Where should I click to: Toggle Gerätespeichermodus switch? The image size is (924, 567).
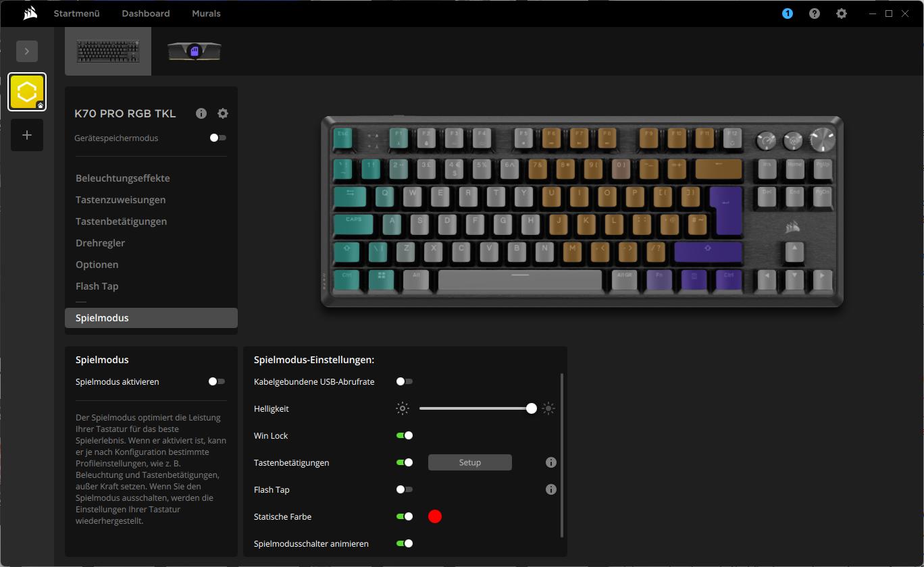coord(217,138)
